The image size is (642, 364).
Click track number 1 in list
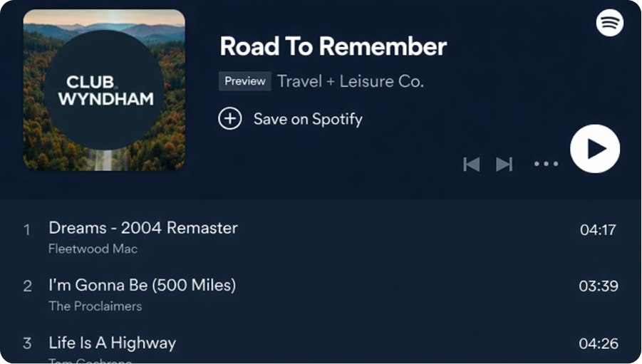[27, 229]
